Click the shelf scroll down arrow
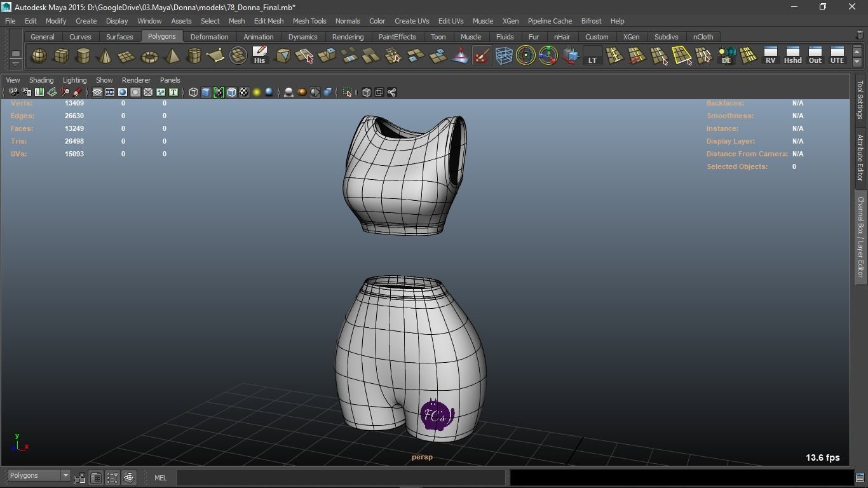 (x=857, y=62)
